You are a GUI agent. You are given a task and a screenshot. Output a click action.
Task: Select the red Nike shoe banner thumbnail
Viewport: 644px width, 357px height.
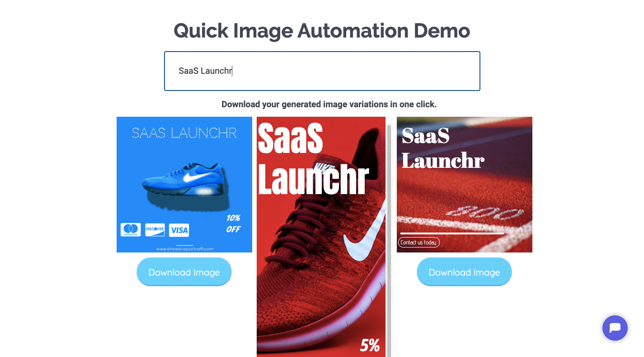(321, 237)
